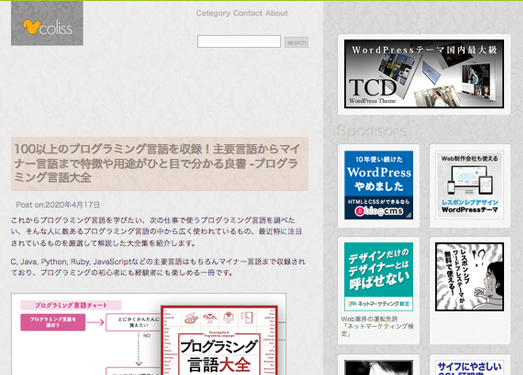Open the blue a-blog cms WordPress ad
The width and height of the screenshot is (523, 375).
(379, 185)
